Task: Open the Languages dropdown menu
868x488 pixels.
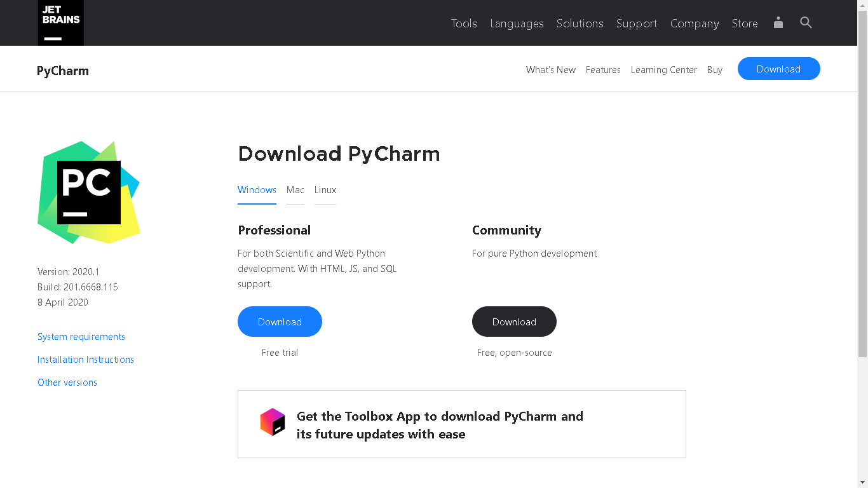Action: pos(517,24)
